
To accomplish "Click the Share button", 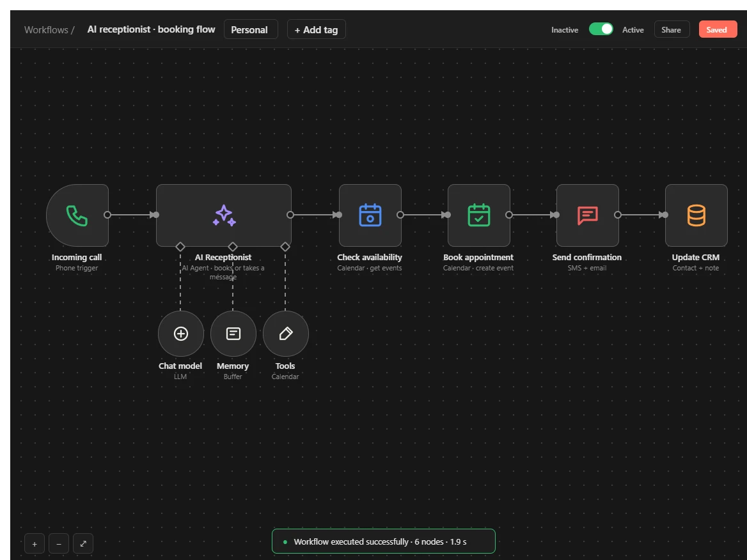I will click(672, 29).
